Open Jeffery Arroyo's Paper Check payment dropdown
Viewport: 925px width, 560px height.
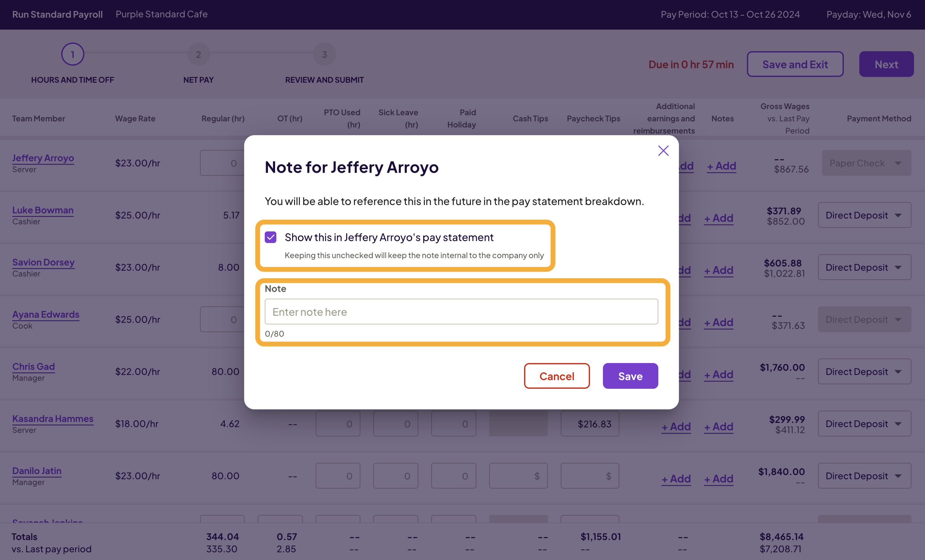pos(866,163)
